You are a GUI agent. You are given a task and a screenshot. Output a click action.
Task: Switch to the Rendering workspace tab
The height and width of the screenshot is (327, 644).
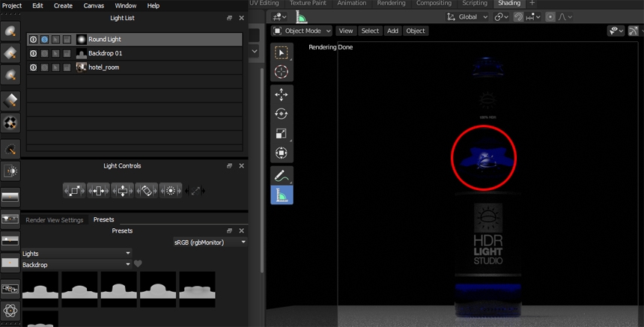391,3
